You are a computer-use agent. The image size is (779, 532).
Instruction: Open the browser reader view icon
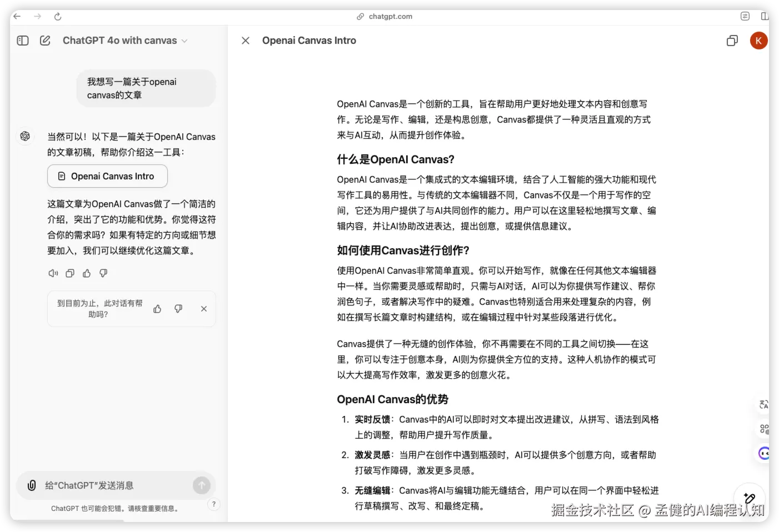click(x=745, y=17)
